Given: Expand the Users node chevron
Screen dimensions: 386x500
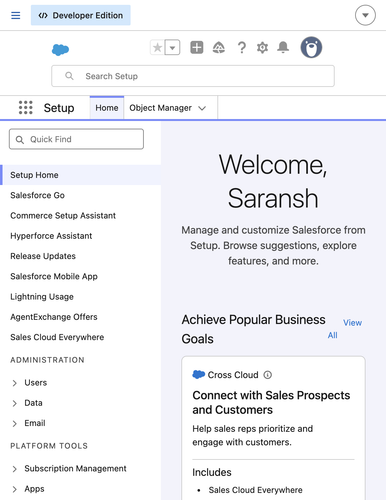Looking at the screenshot, I should click(14, 383).
